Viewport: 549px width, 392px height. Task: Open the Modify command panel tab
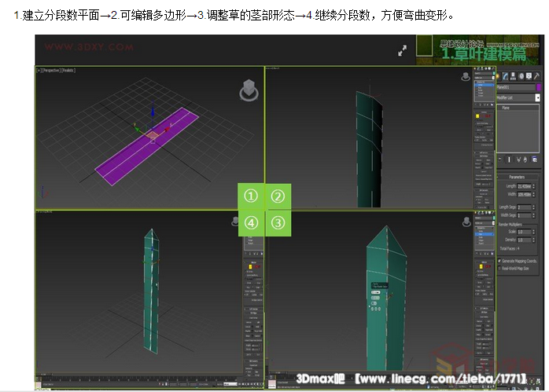click(506, 76)
